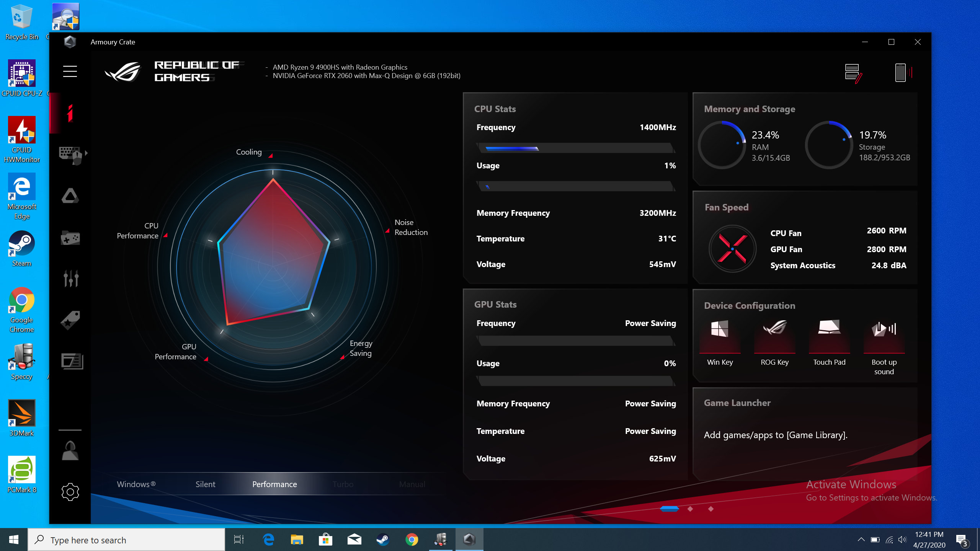980x551 pixels.
Task: Open the User Center profile icon
Action: (70, 450)
